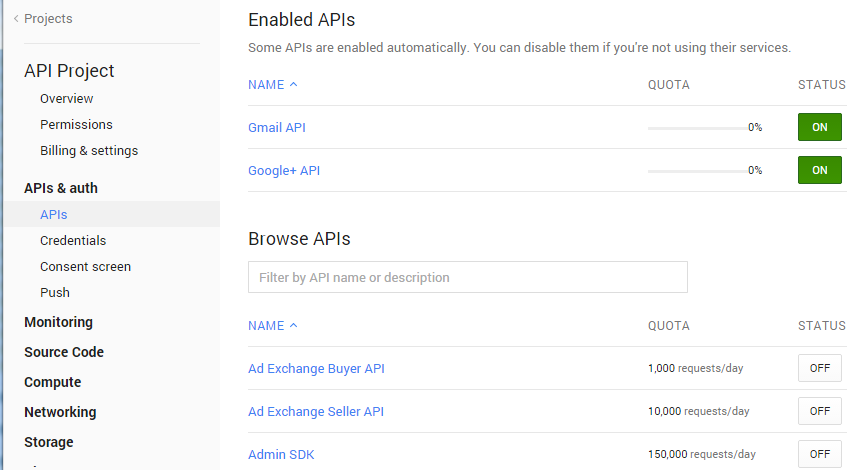Switch on Ad Exchange Seller API

(x=819, y=411)
